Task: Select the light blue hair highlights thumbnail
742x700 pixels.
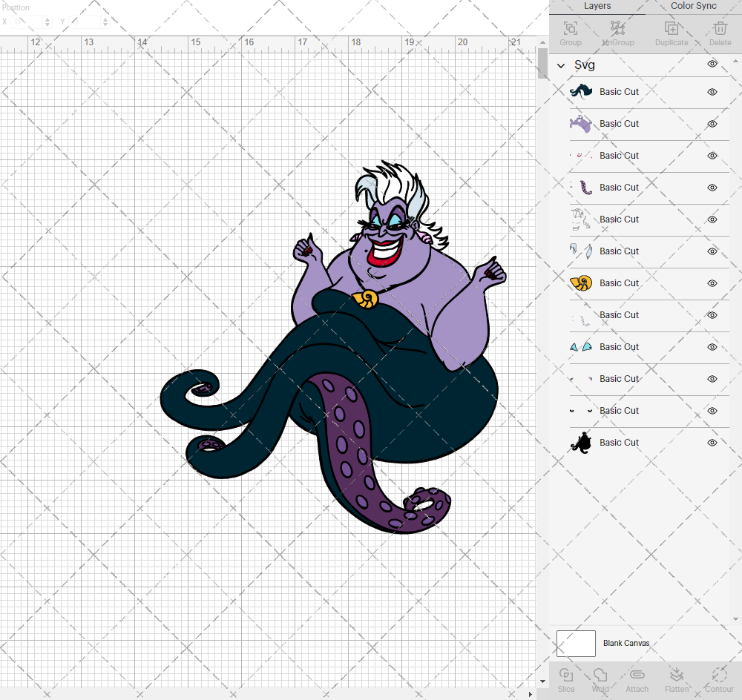Action: pyautogui.click(x=581, y=251)
